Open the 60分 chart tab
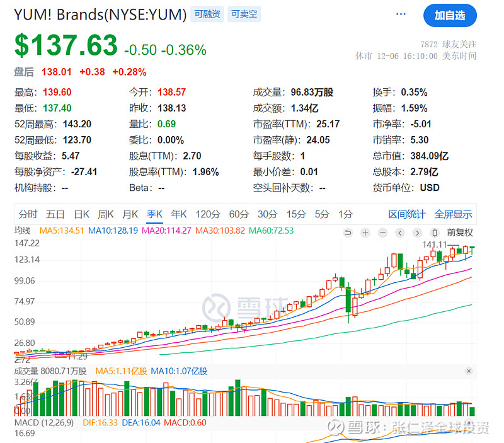 239,214
